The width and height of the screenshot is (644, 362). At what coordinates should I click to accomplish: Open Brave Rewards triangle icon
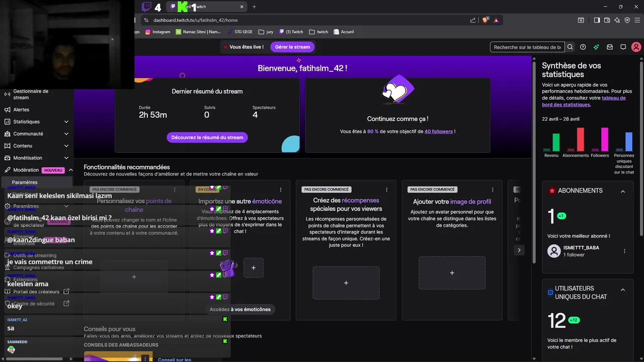(x=496, y=20)
